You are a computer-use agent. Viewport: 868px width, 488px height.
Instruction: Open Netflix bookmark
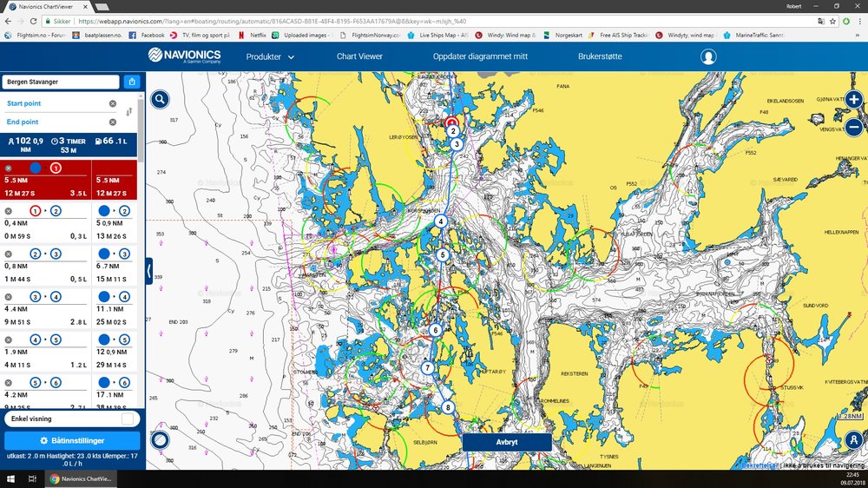click(252, 35)
